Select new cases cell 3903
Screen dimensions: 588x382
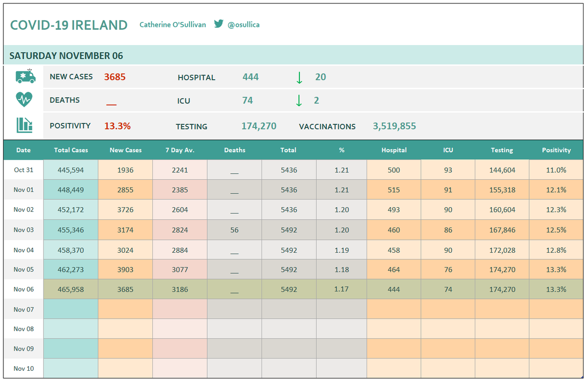point(125,269)
